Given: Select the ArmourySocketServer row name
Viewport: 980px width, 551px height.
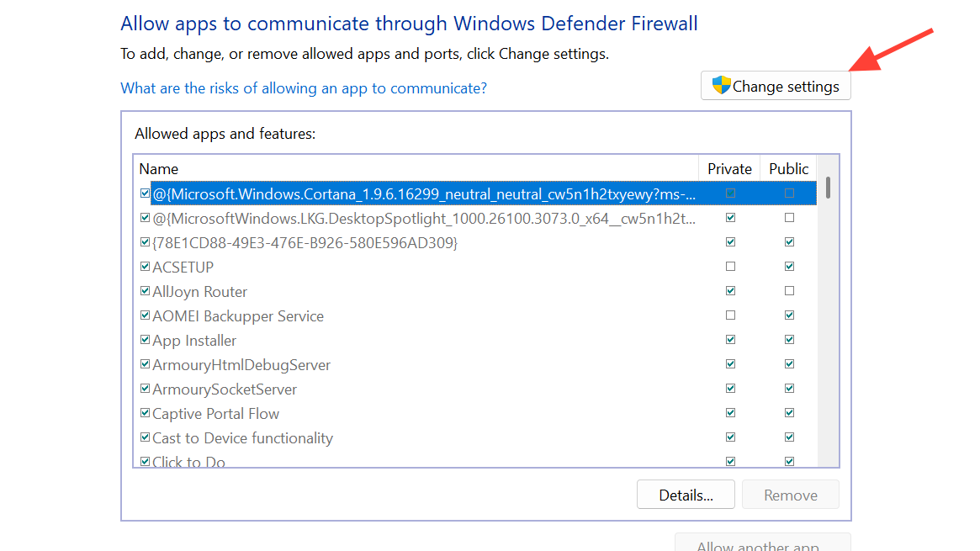Looking at the screenshot, I should (x=225, y=389).
